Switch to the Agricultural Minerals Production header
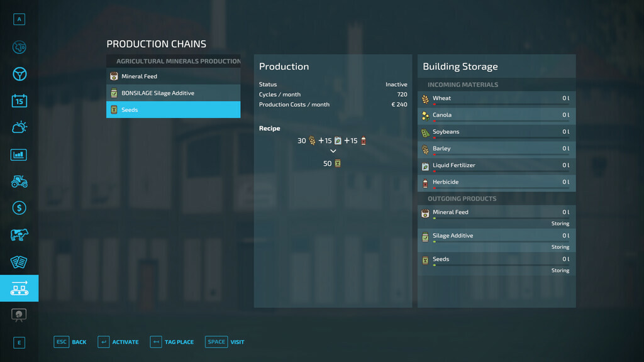644x362 pixels. click(173, 61)
